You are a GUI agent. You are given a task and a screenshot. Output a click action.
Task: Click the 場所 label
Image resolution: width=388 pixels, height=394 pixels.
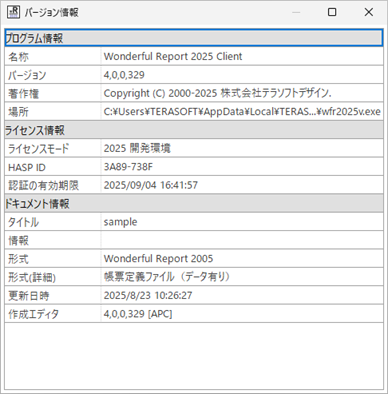tap(18, 112)
